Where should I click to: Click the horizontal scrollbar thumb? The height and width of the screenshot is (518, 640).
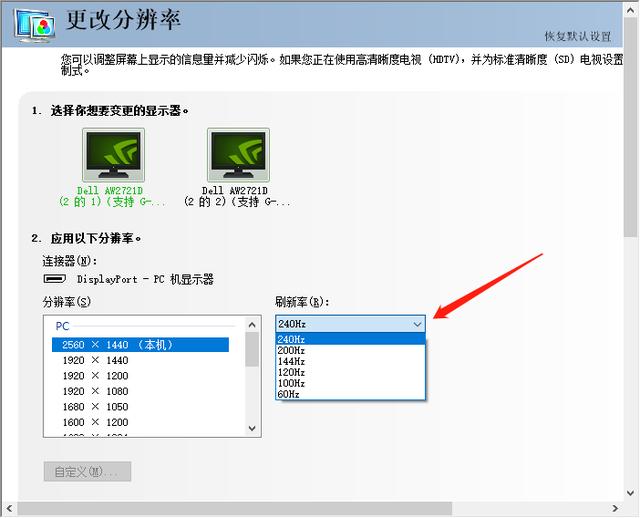tap(234, 509)
